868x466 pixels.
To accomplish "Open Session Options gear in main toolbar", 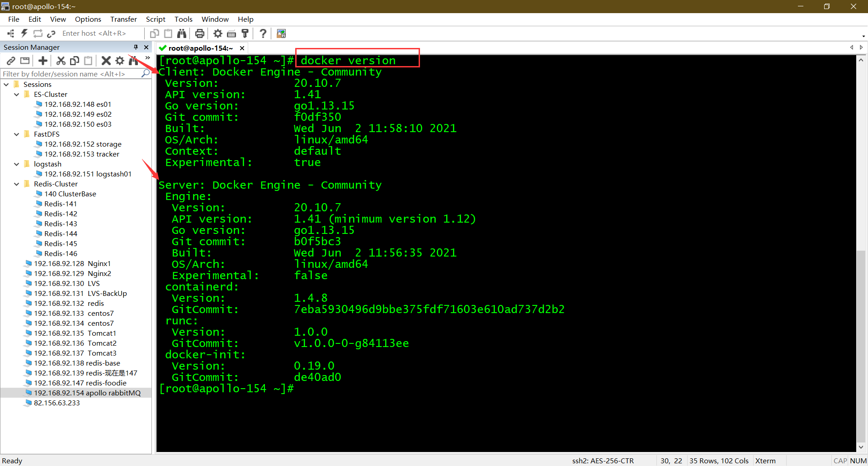I will 218,33.
